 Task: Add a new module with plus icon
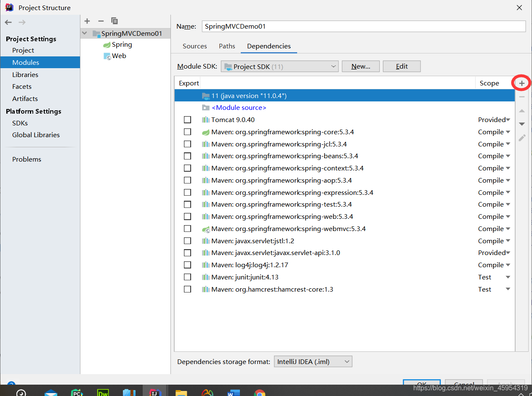point(87,21)
